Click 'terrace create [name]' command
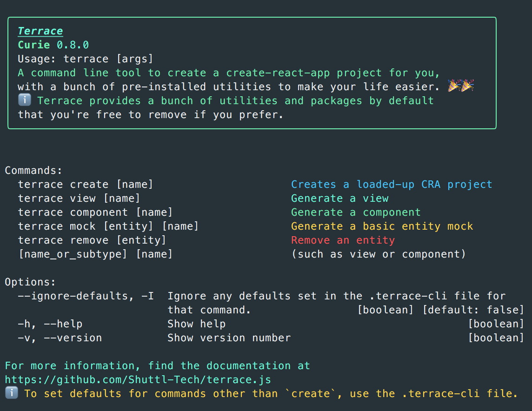Viewport: 532px width, 411px height. tap(86, 185)
